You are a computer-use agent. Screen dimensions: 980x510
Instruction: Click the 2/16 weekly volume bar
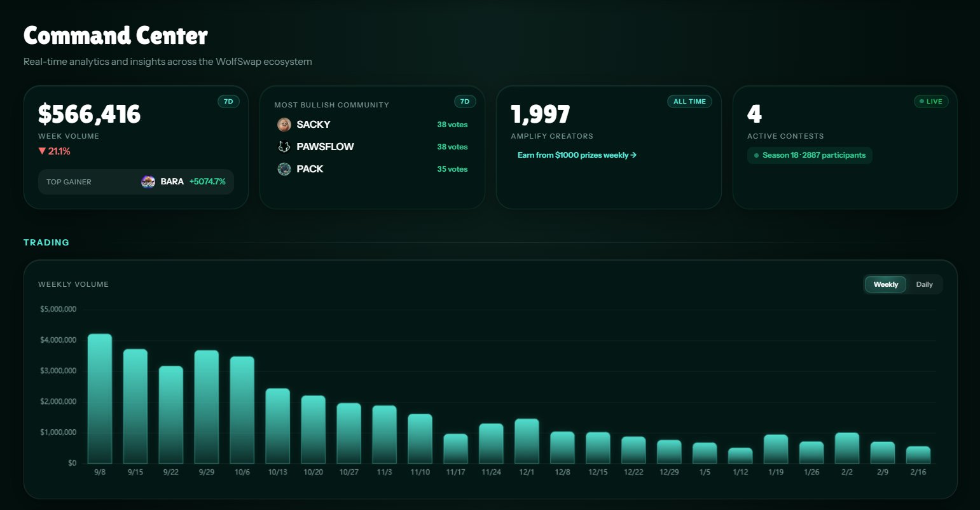point(918,455)
